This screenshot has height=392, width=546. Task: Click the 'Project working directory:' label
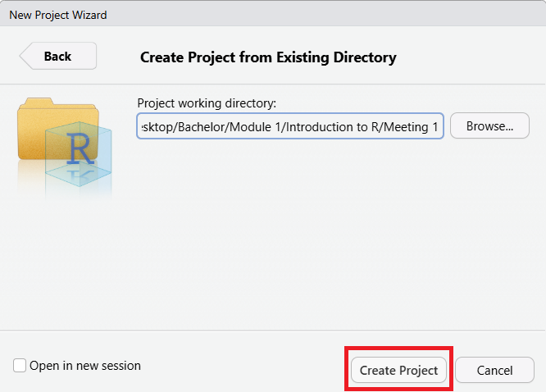(207, 103)
